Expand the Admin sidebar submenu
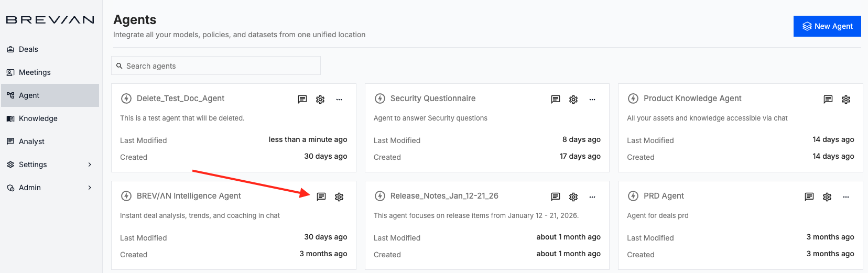 click(x=90, y=188)
